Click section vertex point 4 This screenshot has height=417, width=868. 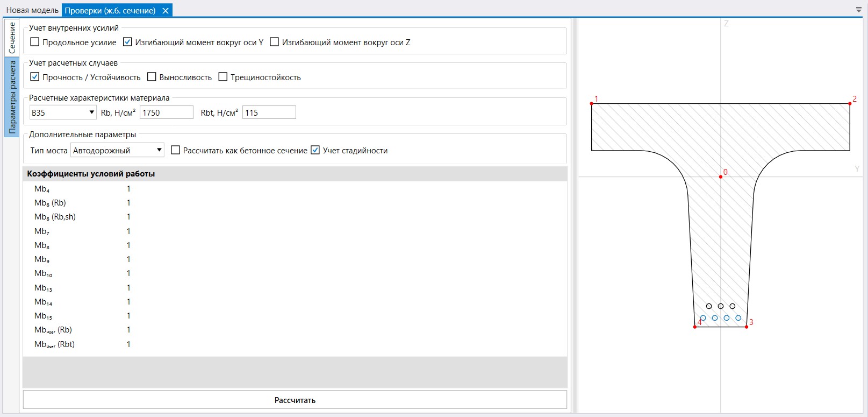[x=695, y=327]
